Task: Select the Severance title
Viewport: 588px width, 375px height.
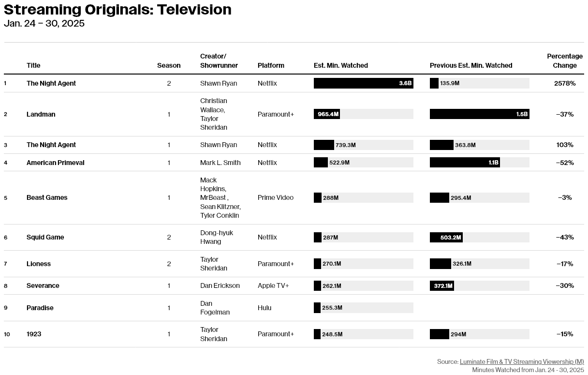Action: click(43, 285)
